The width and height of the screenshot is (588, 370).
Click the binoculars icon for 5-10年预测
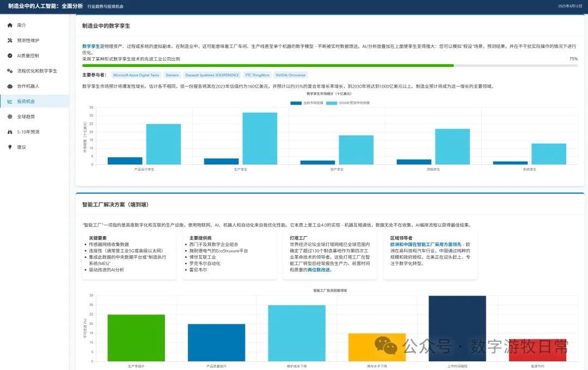[10, 132]
